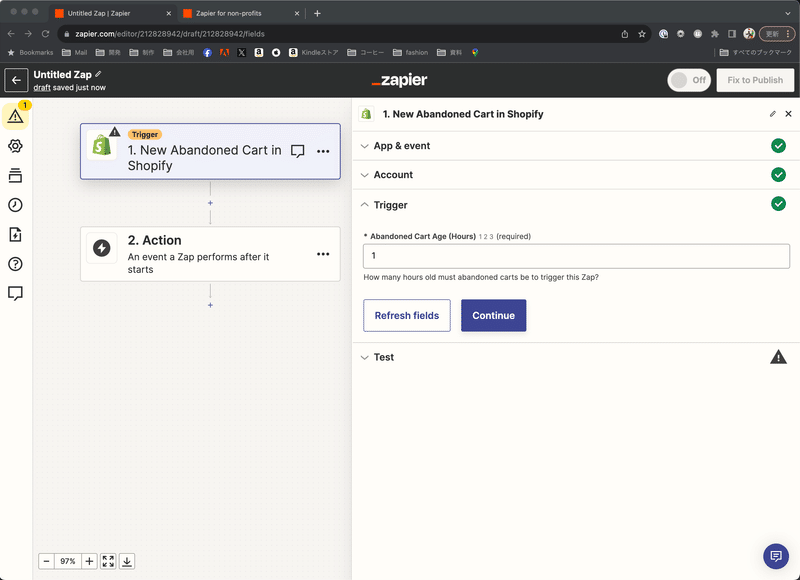
Task: Click the draft link under Zap title
Action: 42,88
